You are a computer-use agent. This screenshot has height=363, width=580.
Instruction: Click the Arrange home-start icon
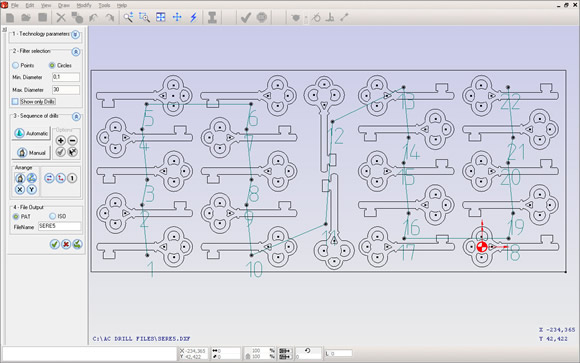[20, 178]
